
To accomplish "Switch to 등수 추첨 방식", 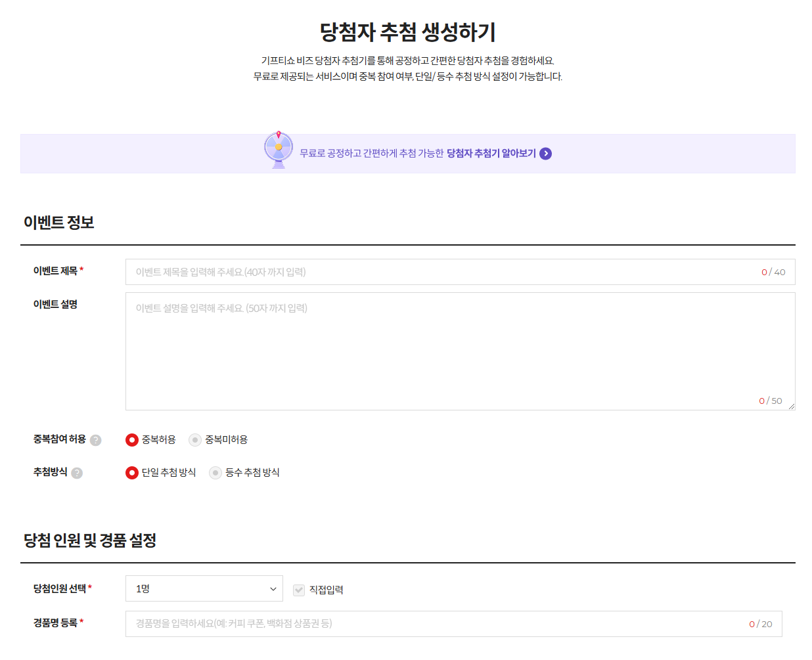I will pos(215,473).
